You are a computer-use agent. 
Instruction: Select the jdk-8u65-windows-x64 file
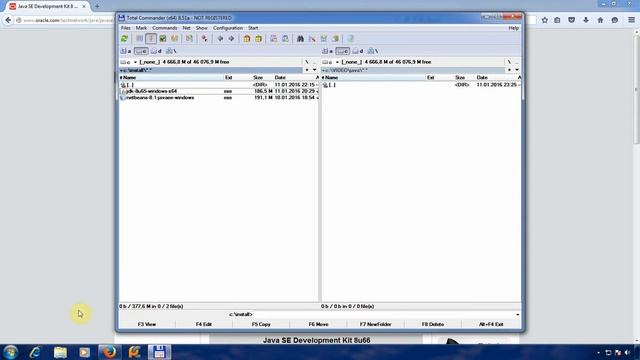tap(219, 91)
